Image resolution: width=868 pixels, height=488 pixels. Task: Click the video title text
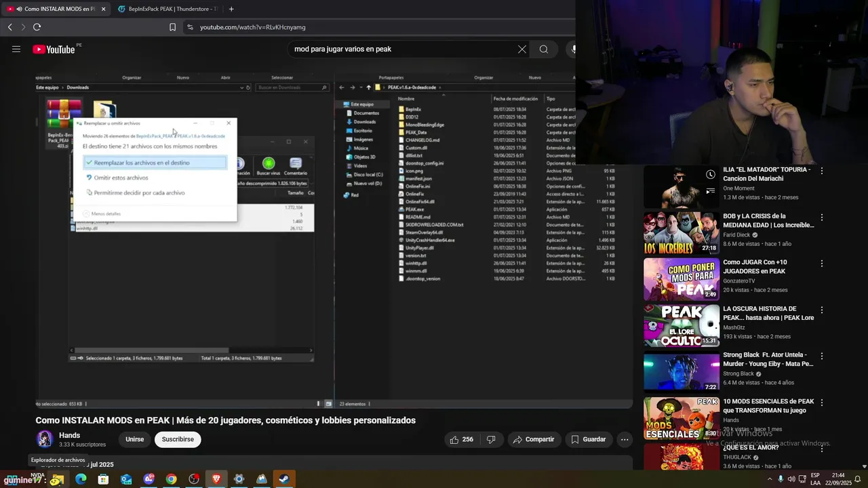(x=225, y=420)
